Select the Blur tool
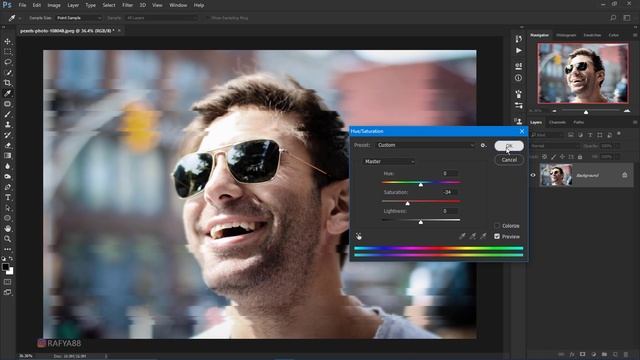Image resolution: width=640 pixels, height=360 pixels. (7, 166)
